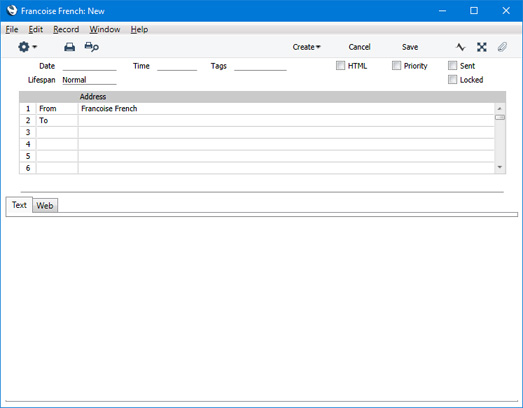Open the gear operations menu
Viewport: 523px width, 408px height.
[27, 47]
